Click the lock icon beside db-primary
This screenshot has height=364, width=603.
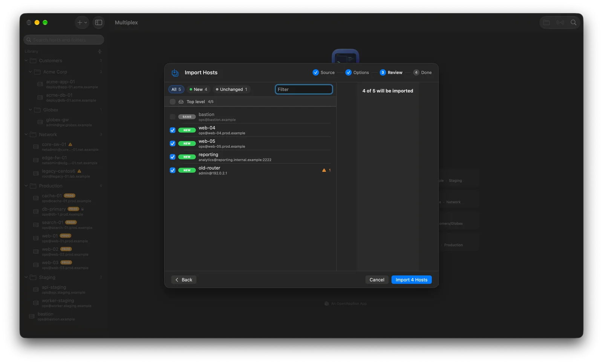(x=83, y=209)
